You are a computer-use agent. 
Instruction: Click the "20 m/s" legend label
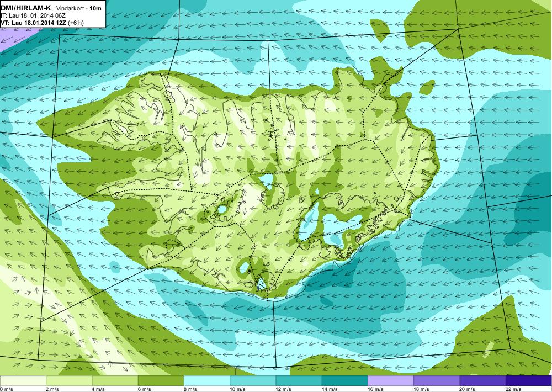[x=468, y=389]
